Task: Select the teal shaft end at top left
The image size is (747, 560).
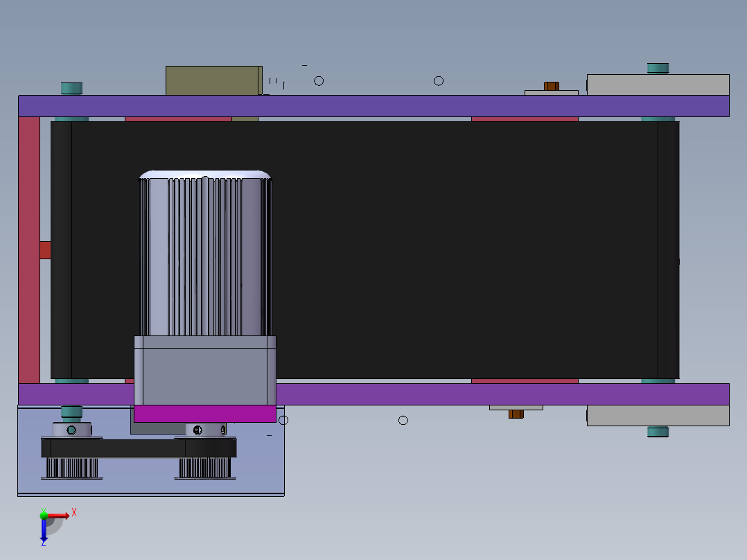Action: coord(72,89)
